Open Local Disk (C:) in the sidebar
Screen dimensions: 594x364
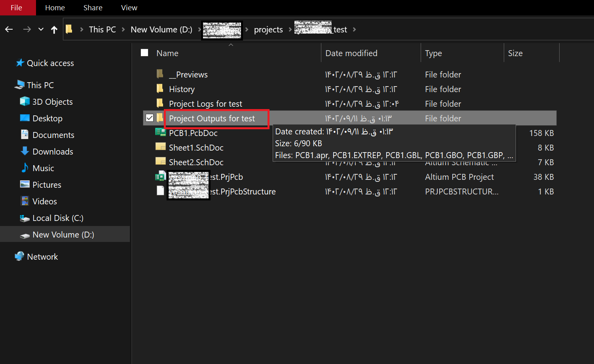click(58, 218)
